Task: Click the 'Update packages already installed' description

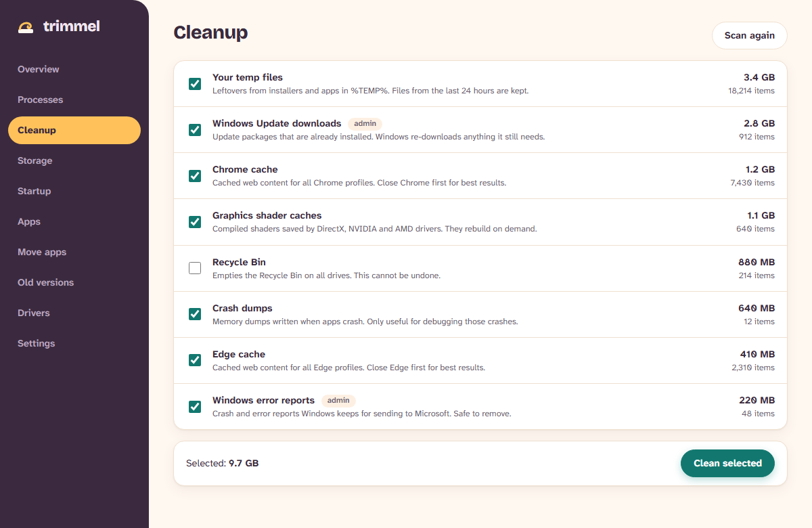Action: 379,137
